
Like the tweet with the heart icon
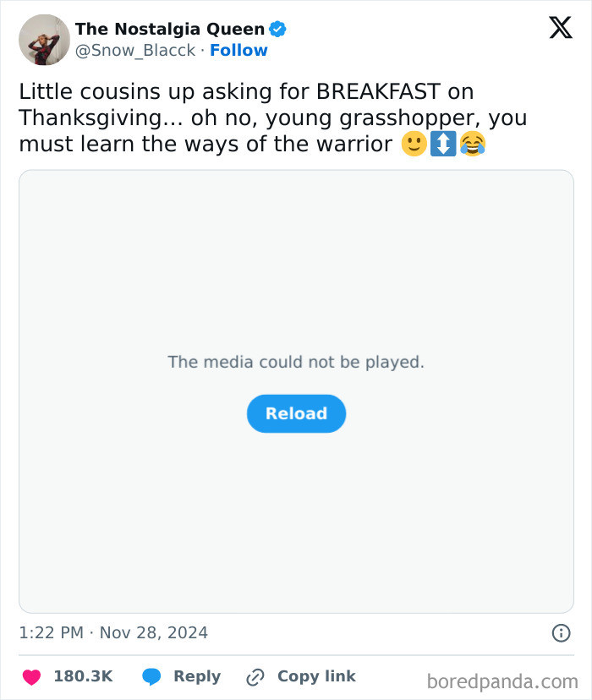click(31, 675)
